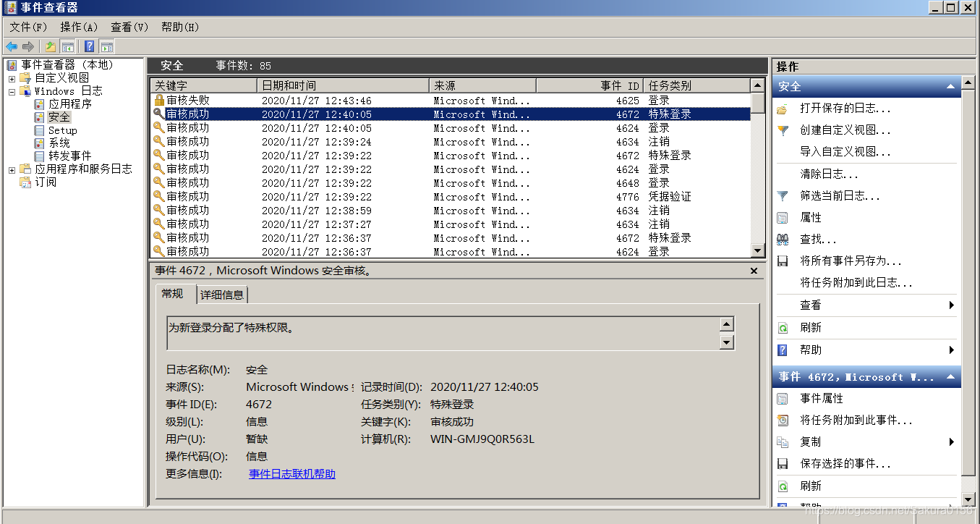
Task: Click the event list scrollbar down arrow
Action: 757,250
